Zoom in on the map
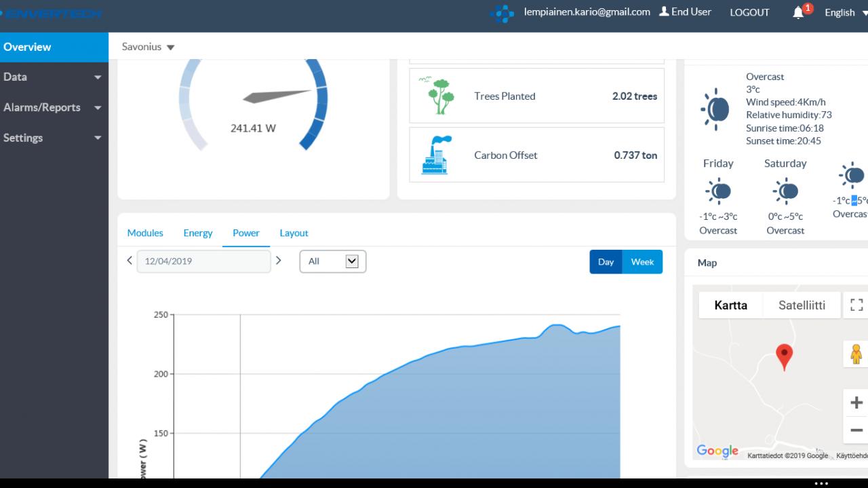The height and width of the screenshot is (488, 868). click(x=856, y=402)
